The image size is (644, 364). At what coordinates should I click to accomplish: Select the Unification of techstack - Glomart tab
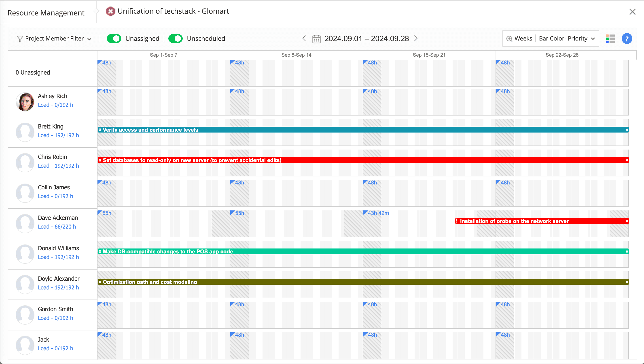pyautogui.click(x=173, y=11)
